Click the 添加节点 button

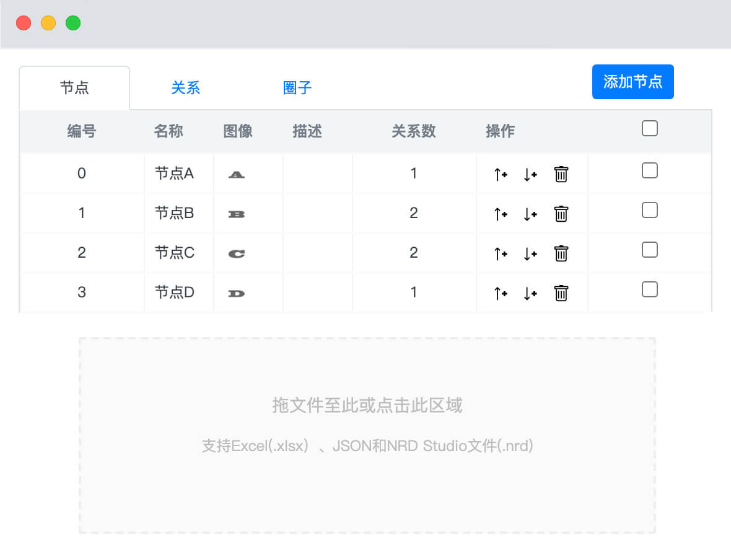(x=633, y=82)
